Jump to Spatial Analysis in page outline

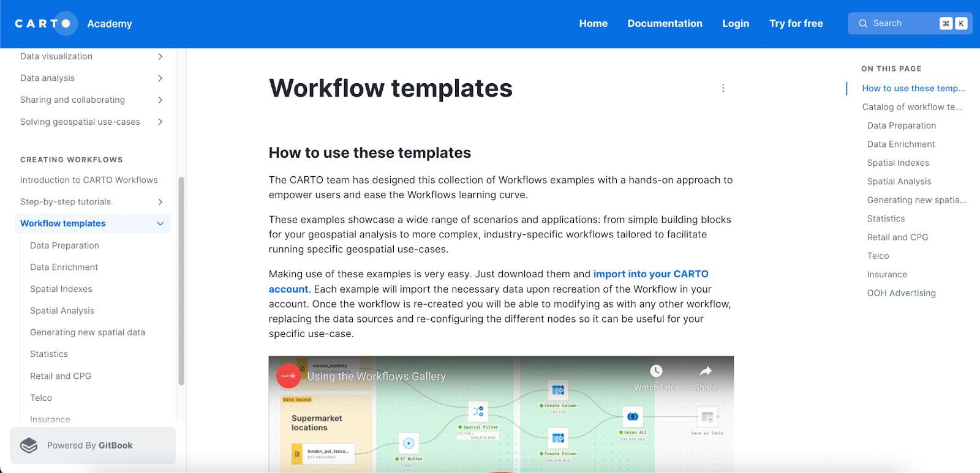(x=899, y=182)
